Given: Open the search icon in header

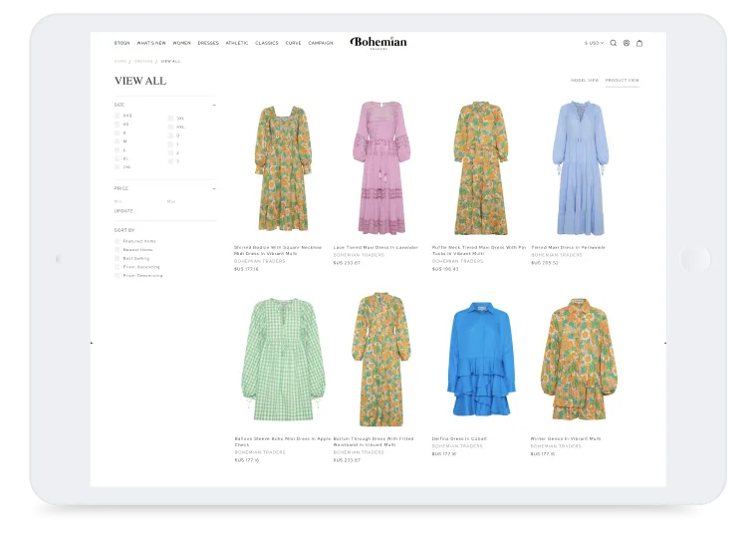Looking at the screenshot, I should pos(614,43).
